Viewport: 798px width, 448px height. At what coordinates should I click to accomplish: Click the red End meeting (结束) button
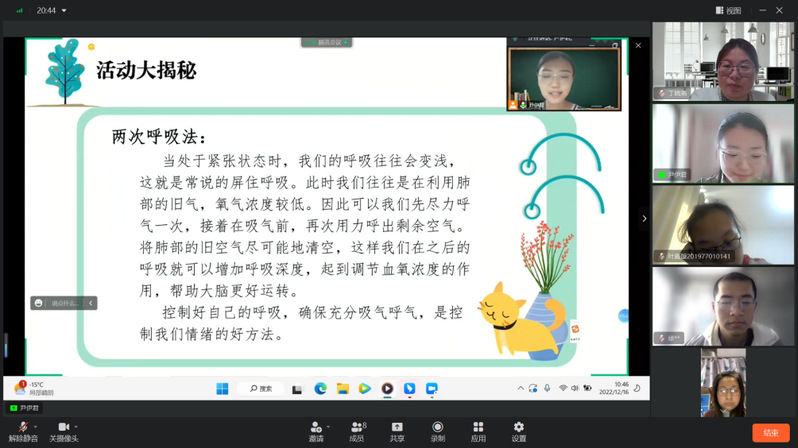coord(769,432)
